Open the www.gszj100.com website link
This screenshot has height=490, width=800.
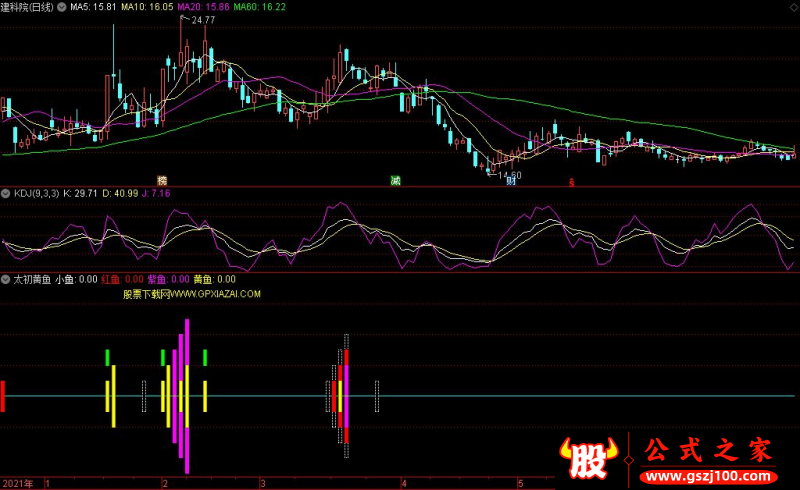click(708, 477)
